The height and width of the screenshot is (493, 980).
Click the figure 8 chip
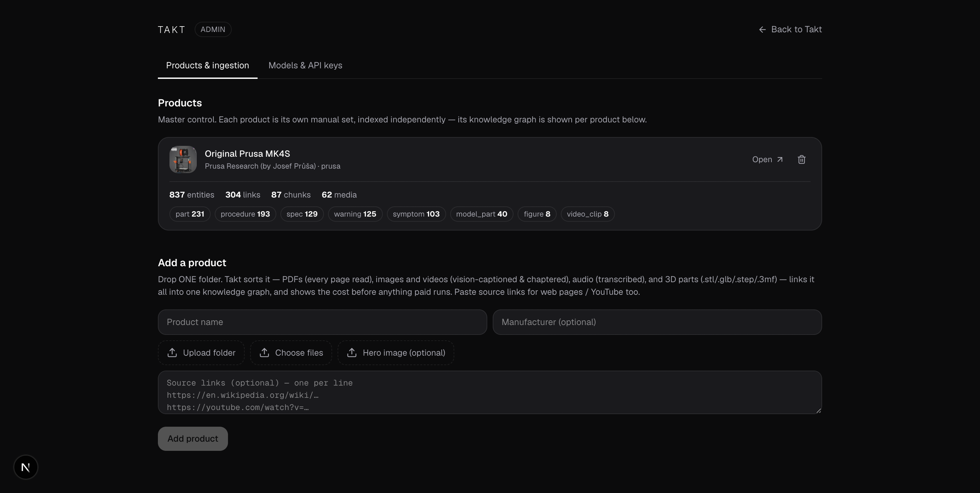click(537, 214)
